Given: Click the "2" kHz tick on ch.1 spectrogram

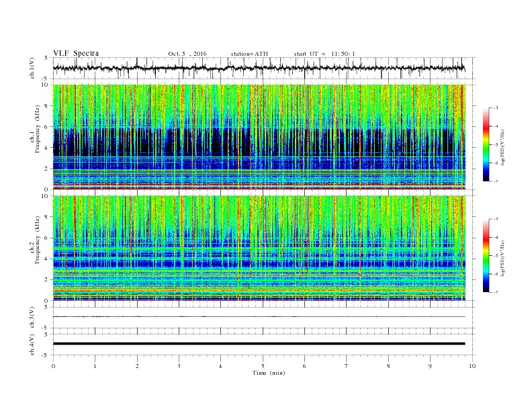Looking at the screenshot, I should (x=47, y=169).
